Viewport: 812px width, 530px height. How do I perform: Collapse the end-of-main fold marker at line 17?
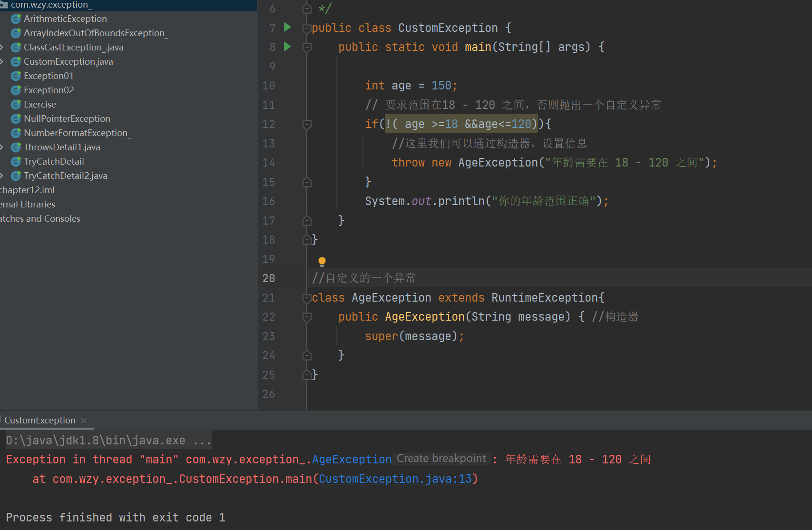(307, 221)
